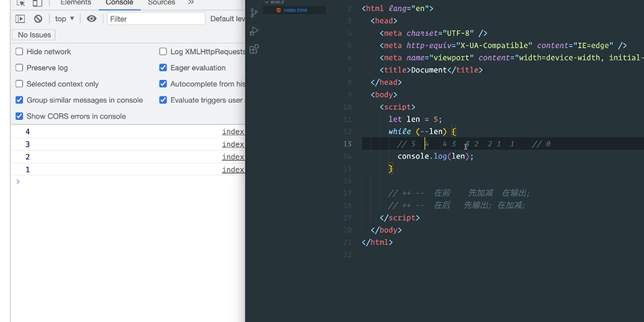The image size is (644, 322).
Task: Click console output value 2
Action: [x=27, y=157]
